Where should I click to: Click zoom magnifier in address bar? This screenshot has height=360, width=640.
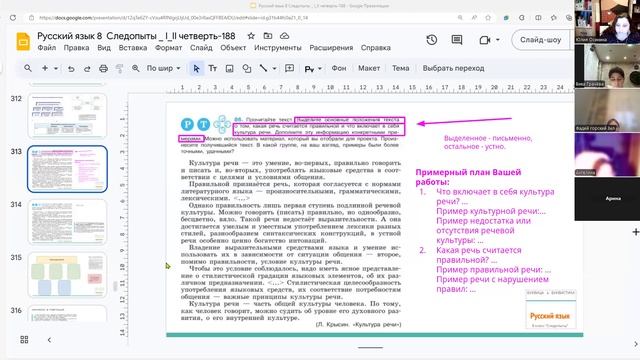point(460,18)
